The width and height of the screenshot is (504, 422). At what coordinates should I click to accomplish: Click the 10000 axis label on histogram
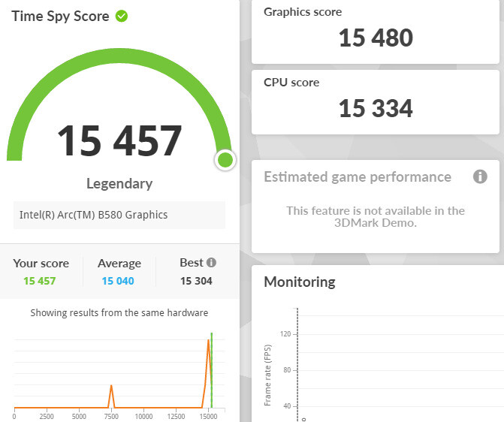click(143, 416)
